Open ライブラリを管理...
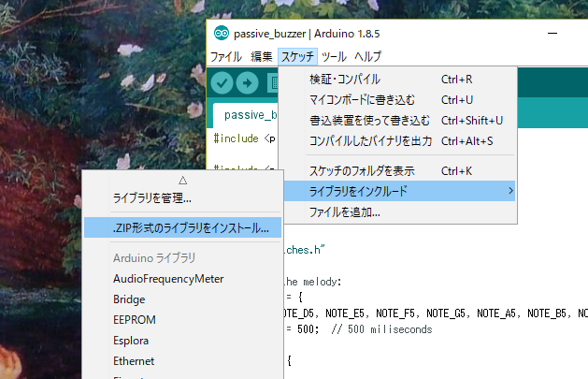The image size is (588, 379). point(182,197)
